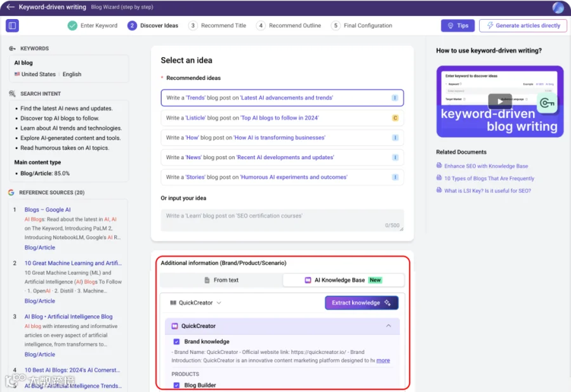Screen dimensions: 571x392
Task: Click the info badge on the Trends idea
Action: 395,98
